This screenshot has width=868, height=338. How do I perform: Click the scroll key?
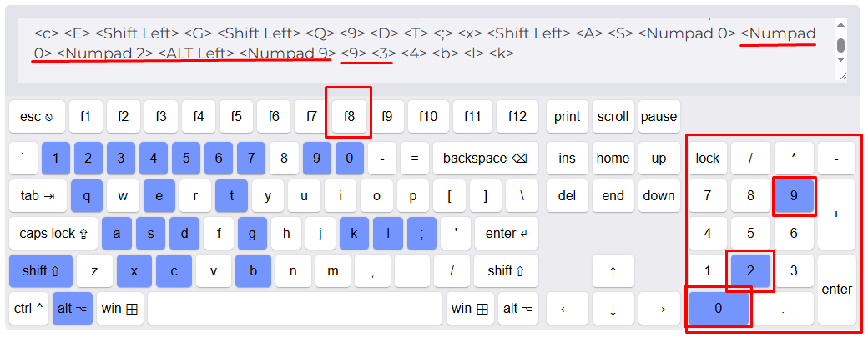tap(613, 117)
